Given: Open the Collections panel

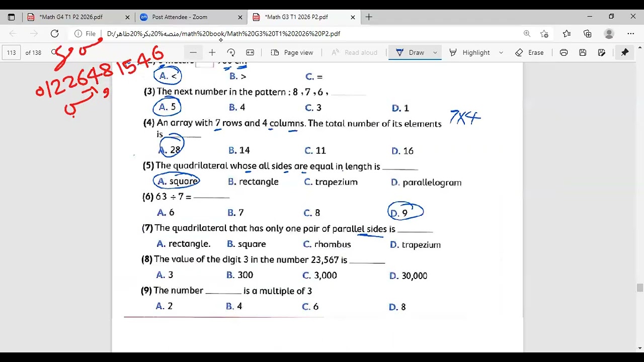Looking at the screenshot, I should coord(588,34).
